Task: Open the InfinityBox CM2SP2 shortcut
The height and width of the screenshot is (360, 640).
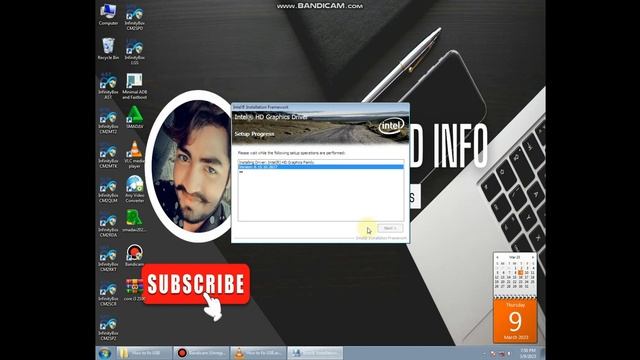Action: click(108, 328)
